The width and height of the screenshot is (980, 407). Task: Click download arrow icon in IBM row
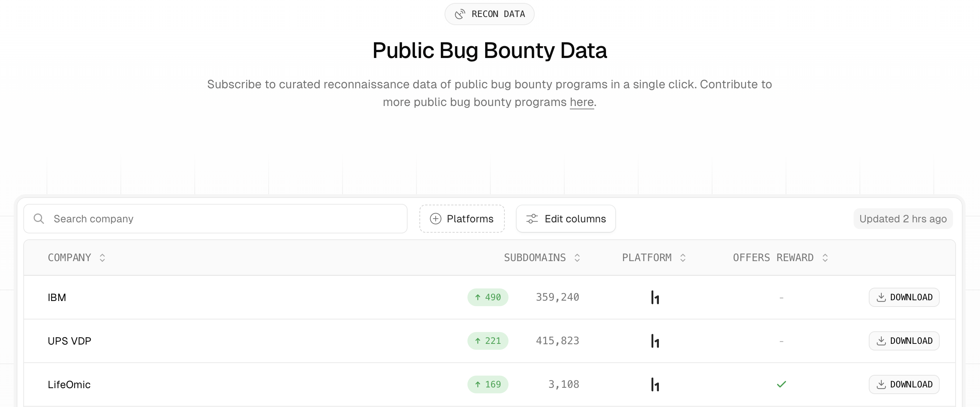point(881,297)
